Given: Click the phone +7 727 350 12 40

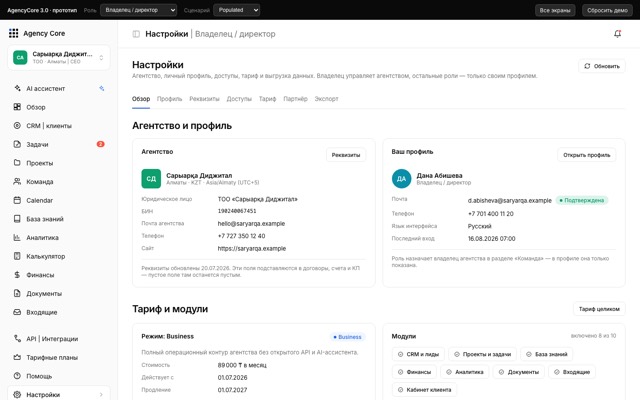Looking at the screenshot, I should pos(241,236).
